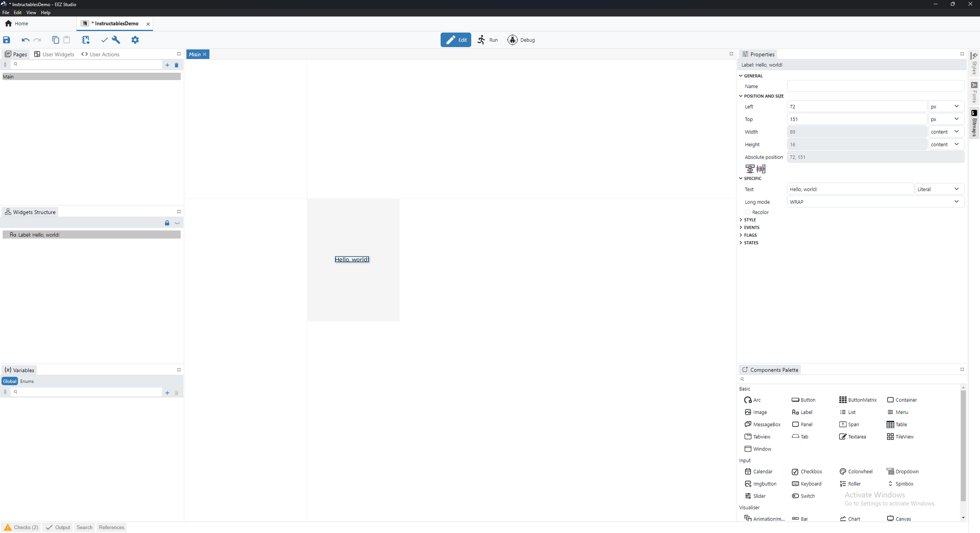Click the Left position input field
Viewport: 980px width, 533px height.
856,107
